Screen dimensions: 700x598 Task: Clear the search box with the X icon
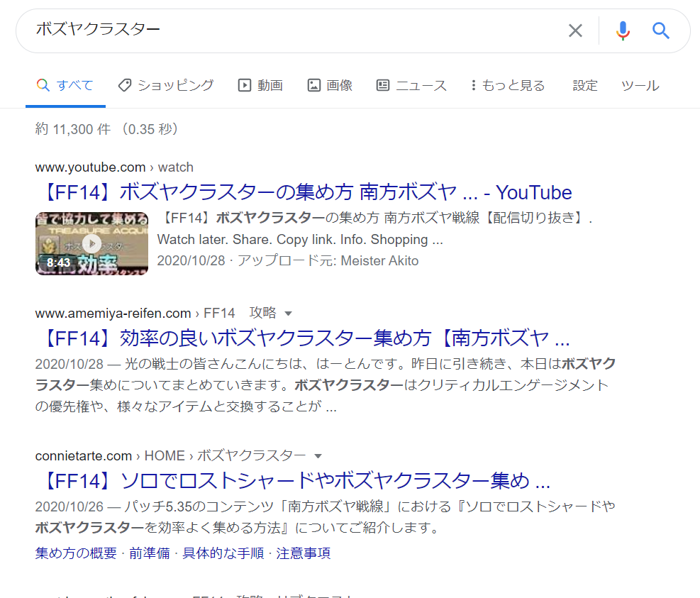pos(575,31)
